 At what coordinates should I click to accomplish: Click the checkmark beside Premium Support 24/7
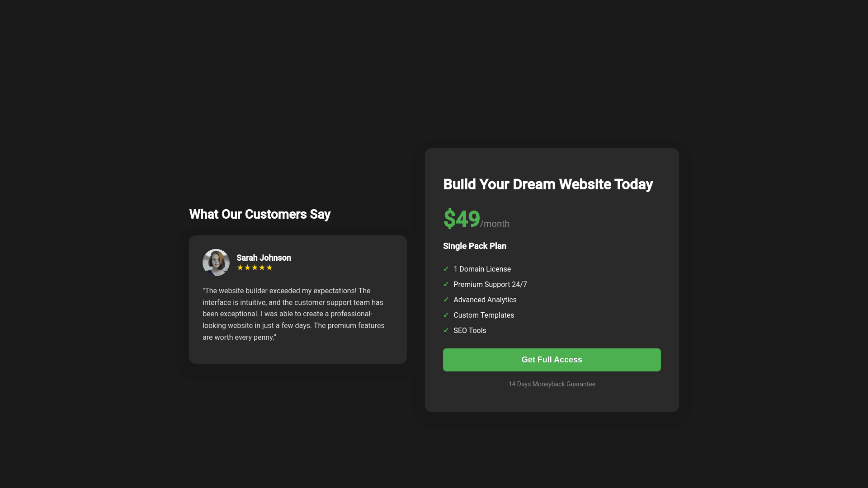[x=446, y=284]
